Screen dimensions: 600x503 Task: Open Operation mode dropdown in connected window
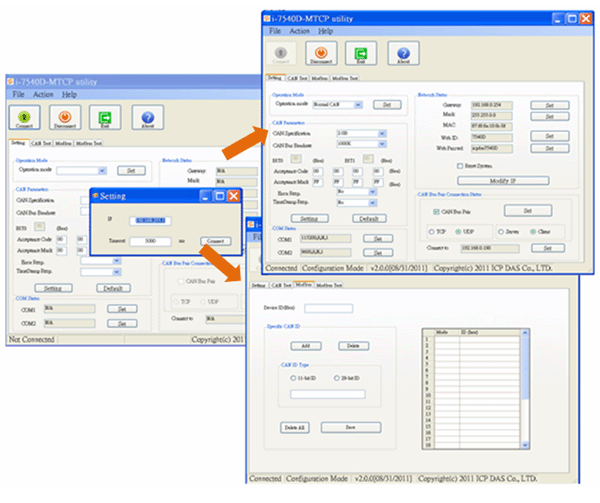click(358, 104)
